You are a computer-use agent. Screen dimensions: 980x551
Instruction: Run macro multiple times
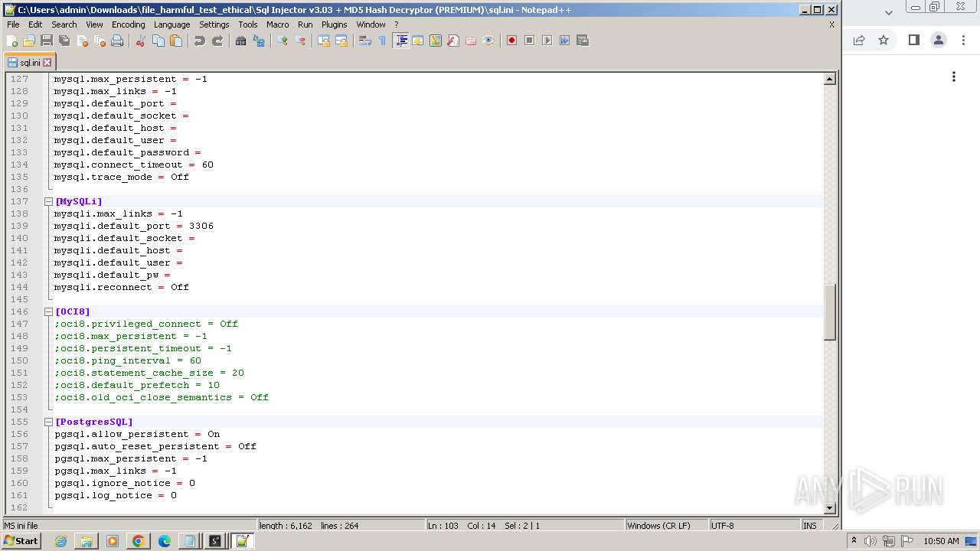(564, 41)
